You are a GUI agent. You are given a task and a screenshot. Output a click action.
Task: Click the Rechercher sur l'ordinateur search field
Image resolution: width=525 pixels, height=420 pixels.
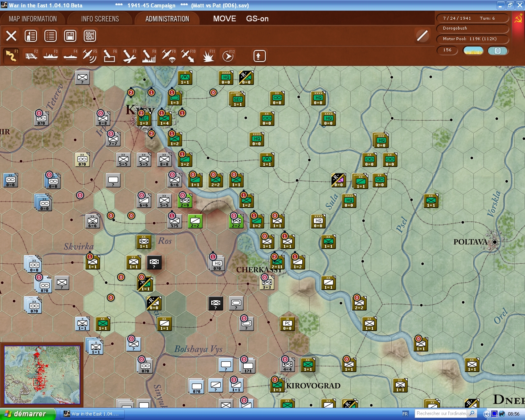click(441, 413)
